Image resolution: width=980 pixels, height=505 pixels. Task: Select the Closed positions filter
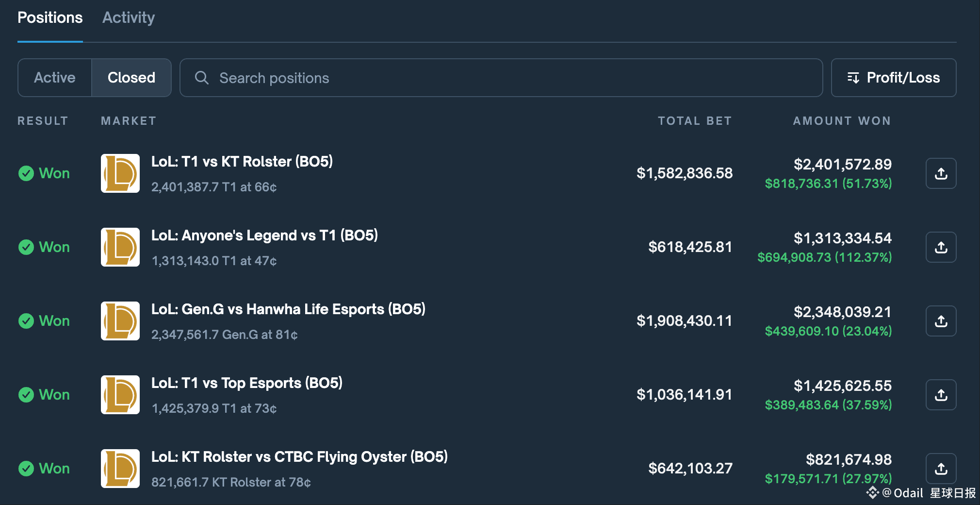[131, 78]
